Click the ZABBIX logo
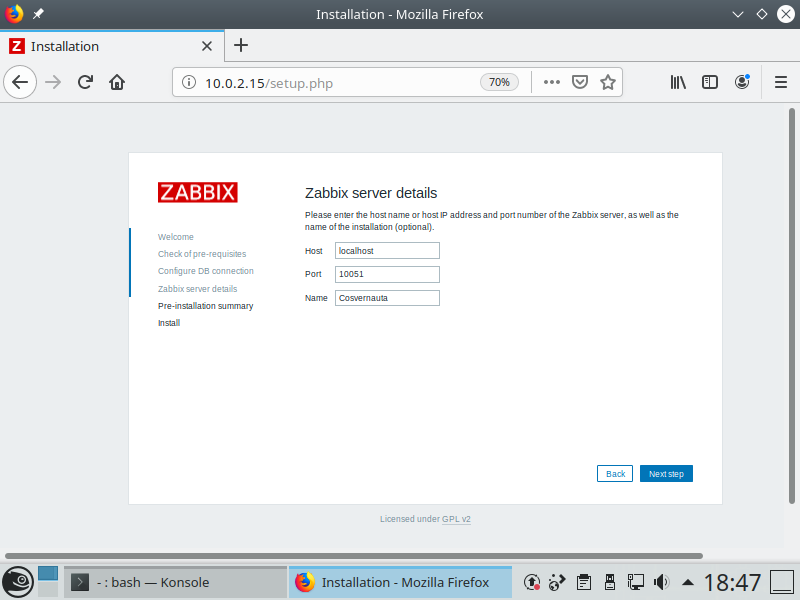Viewport: 800px width, 600px height. (197, 192)
